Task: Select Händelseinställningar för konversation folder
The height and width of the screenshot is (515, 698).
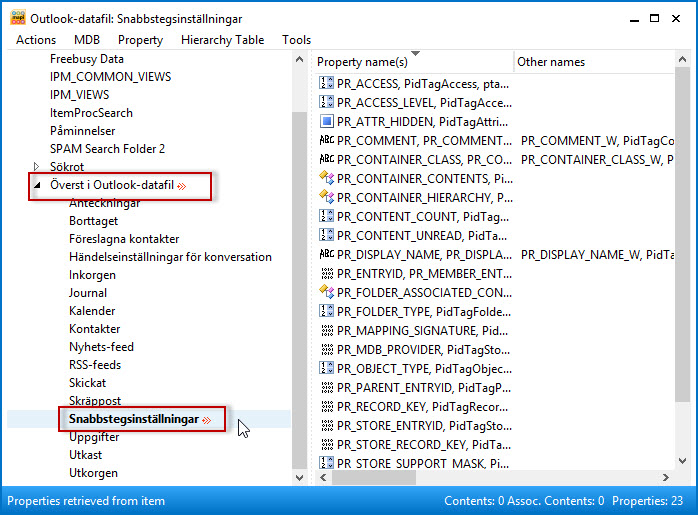Action: tap(170, 257)
